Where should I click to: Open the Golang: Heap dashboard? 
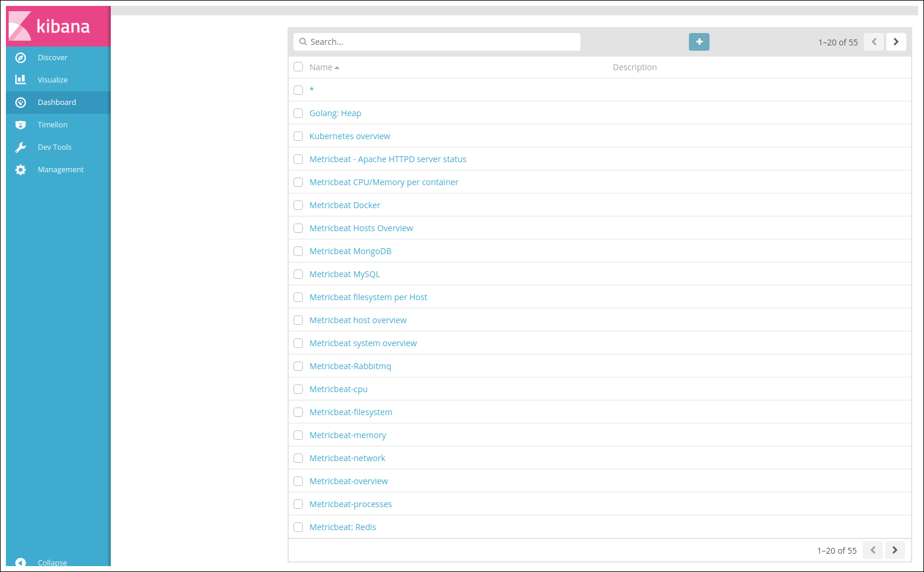335,113
